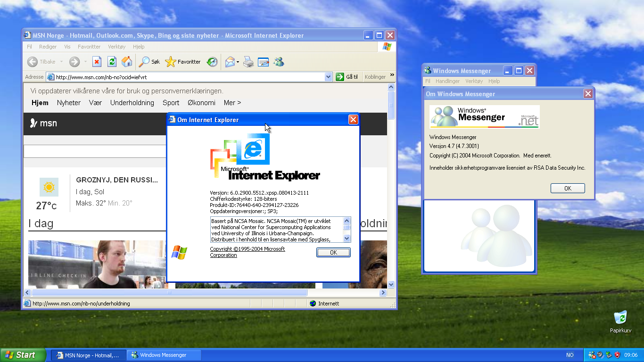Launch Messenger from the IE toolbar icon

[x=279, y=62]
